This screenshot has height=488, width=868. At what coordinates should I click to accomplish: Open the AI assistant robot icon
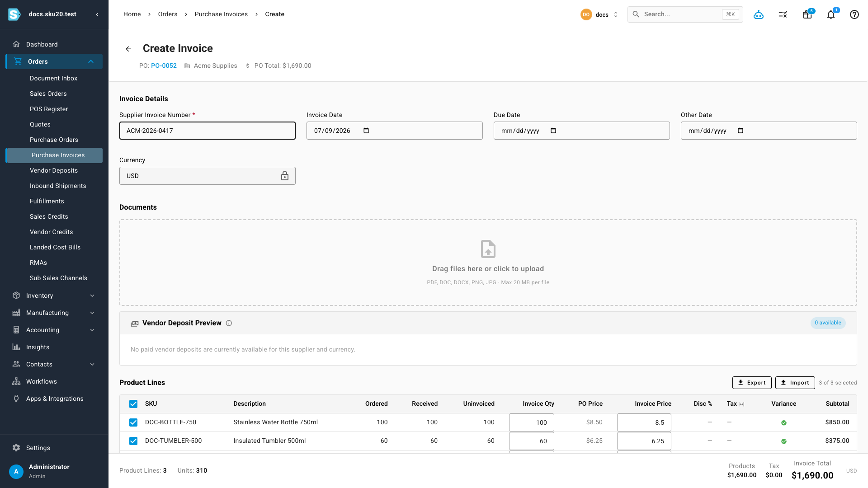click(x=759, y=14)
